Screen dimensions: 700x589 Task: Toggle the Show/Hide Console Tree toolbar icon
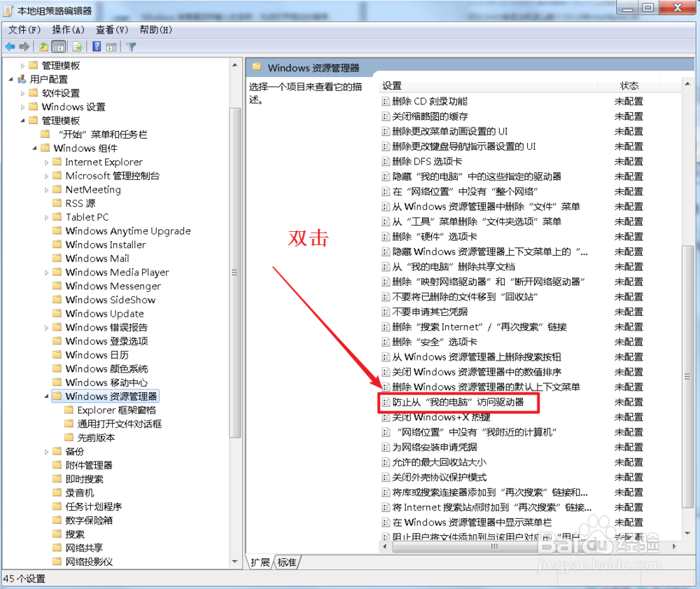59,46
